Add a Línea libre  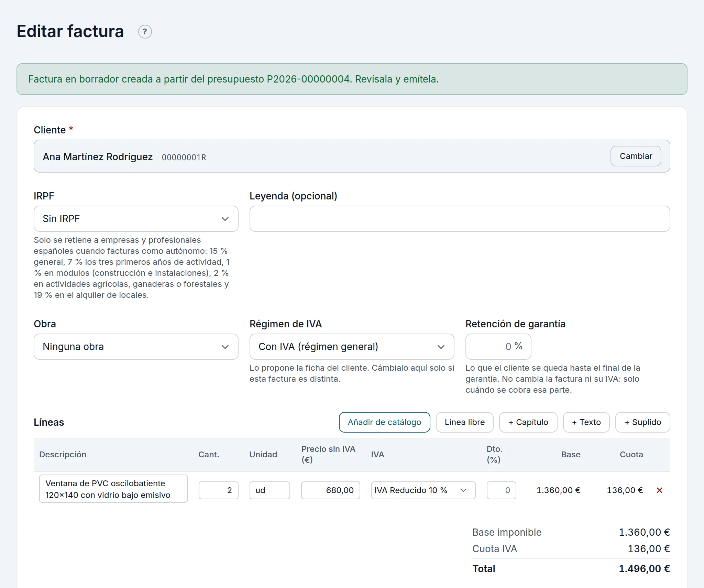pos(464,422)
